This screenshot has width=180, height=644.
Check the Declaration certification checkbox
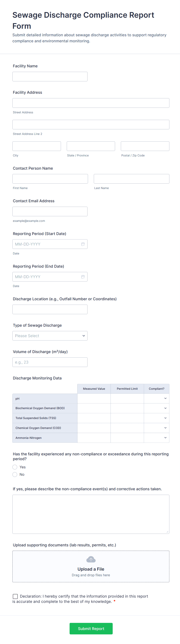coord(15,596)
